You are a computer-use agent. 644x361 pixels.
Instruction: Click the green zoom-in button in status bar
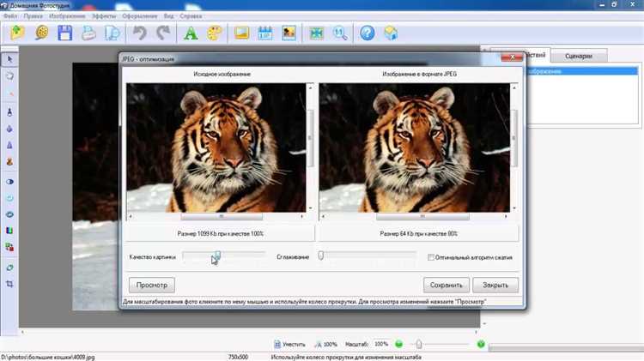point(480,344)
